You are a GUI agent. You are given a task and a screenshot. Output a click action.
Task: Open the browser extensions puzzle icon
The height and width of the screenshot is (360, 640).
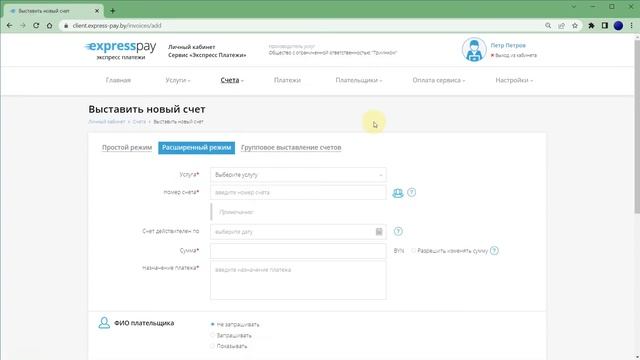(x=591, y=25)
